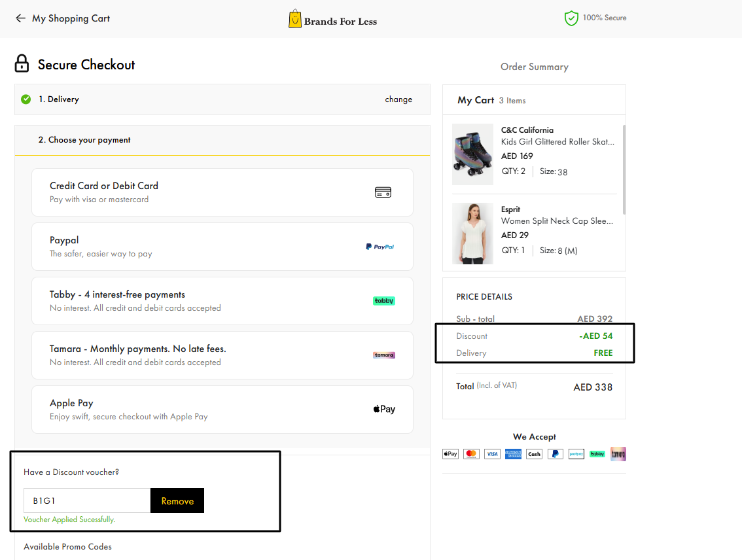Image resolution: width=742 pixels, height=560 pixels.
Task: Click the Visa icon under We Accept
Action: pos(492,454)
